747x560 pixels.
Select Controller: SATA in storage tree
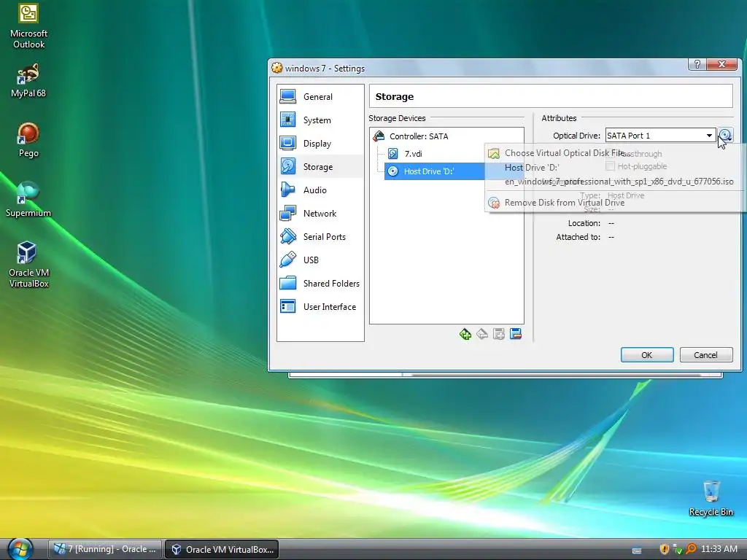tap(419, 136)
